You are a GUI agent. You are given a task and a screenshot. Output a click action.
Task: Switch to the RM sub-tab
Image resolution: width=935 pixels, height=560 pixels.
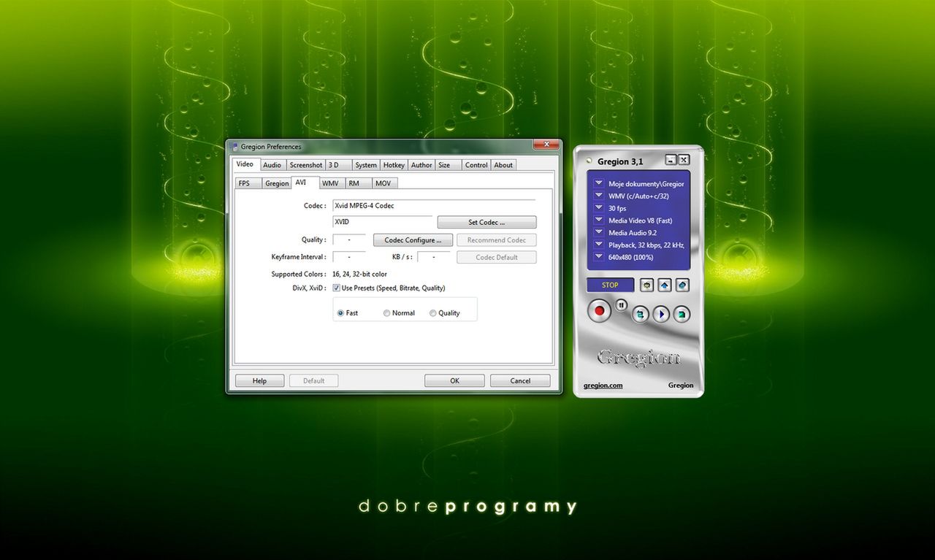(359, 183)
